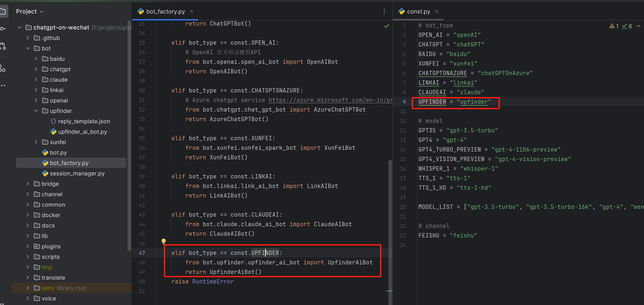This screenshot has height=305, width=644.
Task: Click the UPFINDER constant on line 9
Action: click(x=432, y=102)
